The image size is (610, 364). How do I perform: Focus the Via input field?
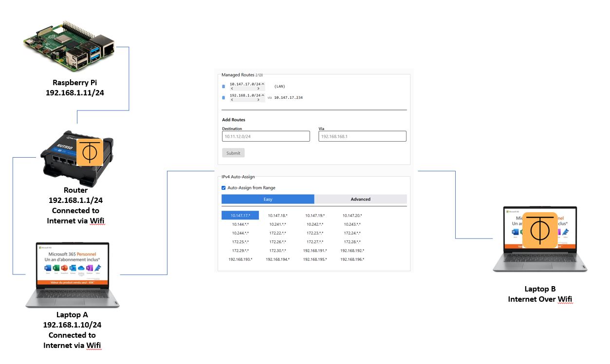(x=362, y=137)
